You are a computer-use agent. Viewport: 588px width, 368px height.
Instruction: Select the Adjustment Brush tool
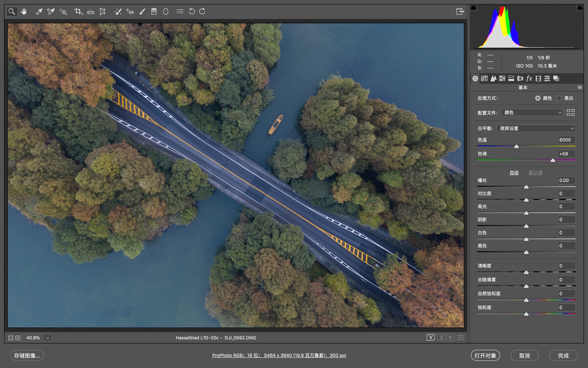pos(142,11)
